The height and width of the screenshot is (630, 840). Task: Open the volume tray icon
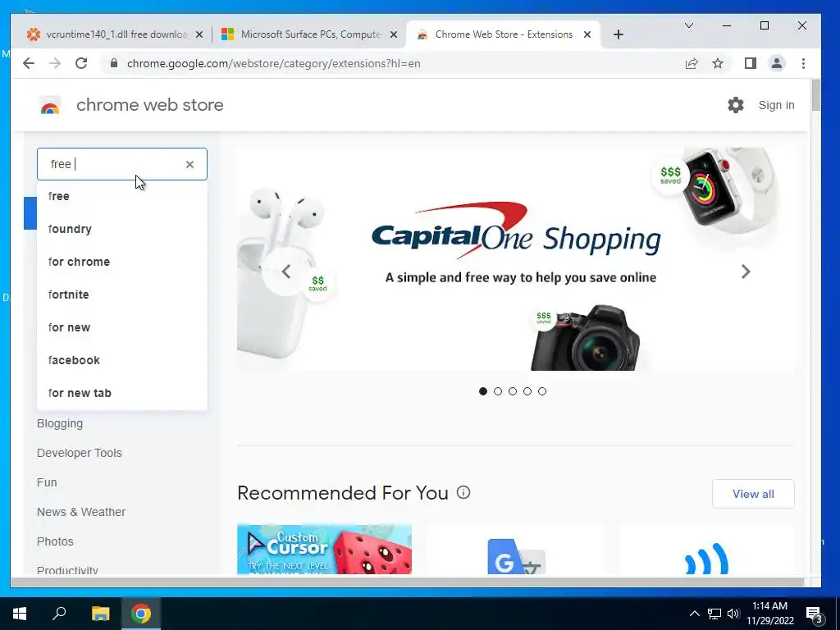point(733,614)
